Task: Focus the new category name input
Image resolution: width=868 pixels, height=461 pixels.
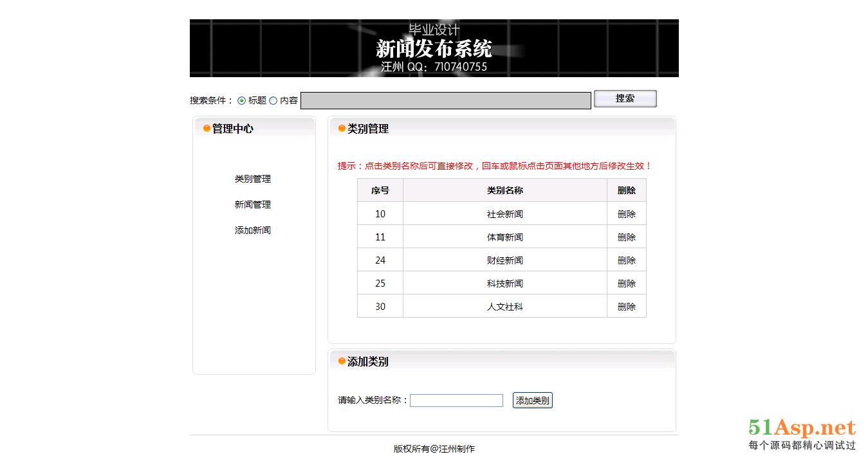Action: [456, 401]
